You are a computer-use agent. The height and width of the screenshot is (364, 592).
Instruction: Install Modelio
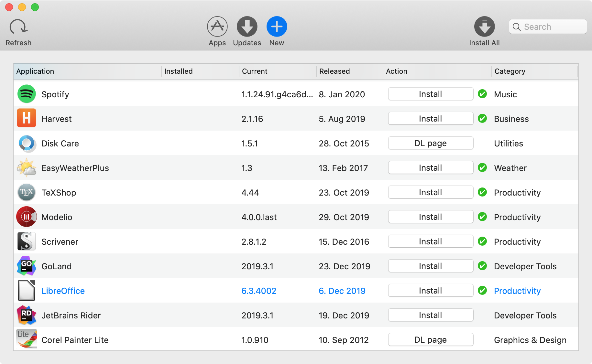coord(431,217)
